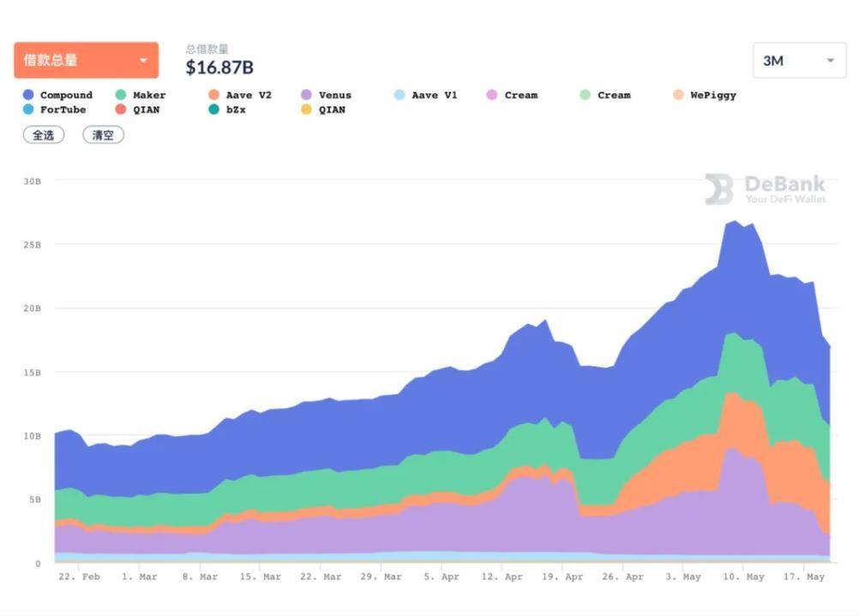Click the arrow on the 3M selector
Image resolution: width=859 pixels, height=616 pixels.
[x=830, y=61]
